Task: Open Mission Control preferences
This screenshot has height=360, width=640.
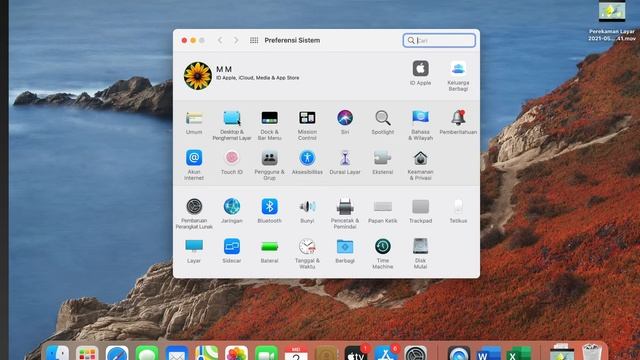Action: (307, 125)
